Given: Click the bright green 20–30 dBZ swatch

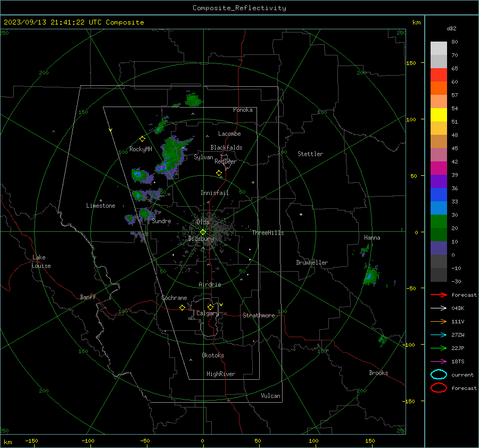Looking at the screenshot, I should (439, 222).
